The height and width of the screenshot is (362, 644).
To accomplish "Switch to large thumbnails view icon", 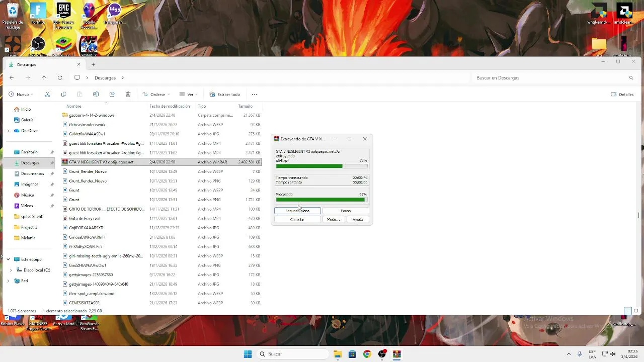I will [x=635, y=311].
